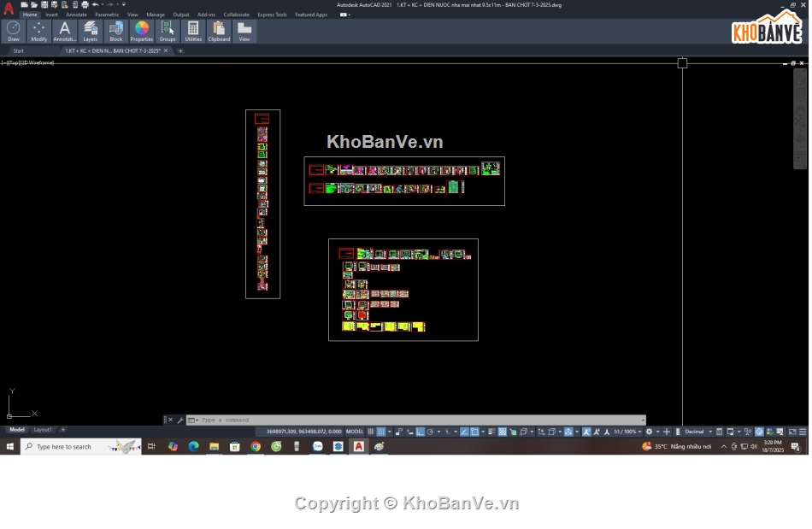812x529 pixels.
Task: Open the AutoCAD application menu logo
Action: 9,7
